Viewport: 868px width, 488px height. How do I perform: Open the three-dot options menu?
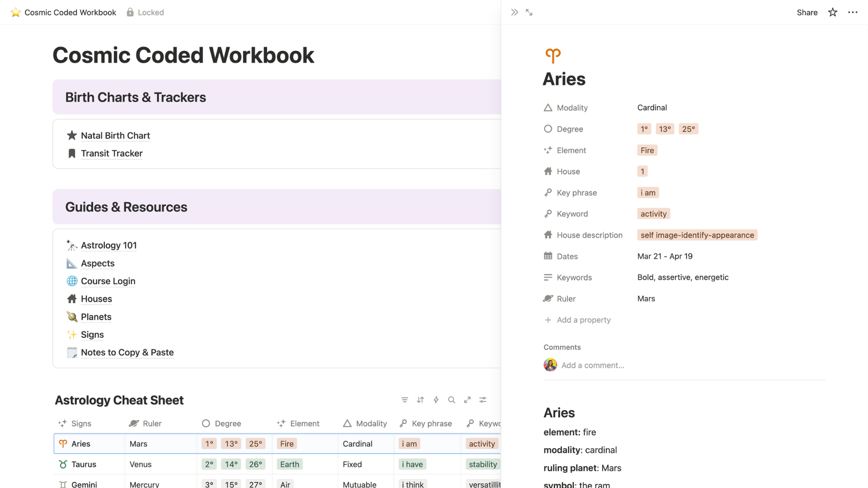pos(853,12)
